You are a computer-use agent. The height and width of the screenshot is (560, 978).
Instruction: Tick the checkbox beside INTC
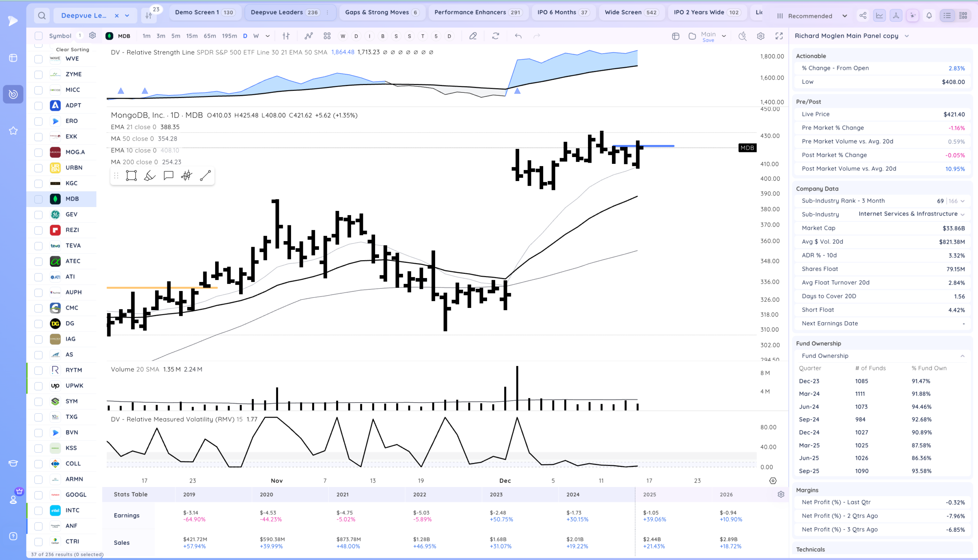click(39, 510)
